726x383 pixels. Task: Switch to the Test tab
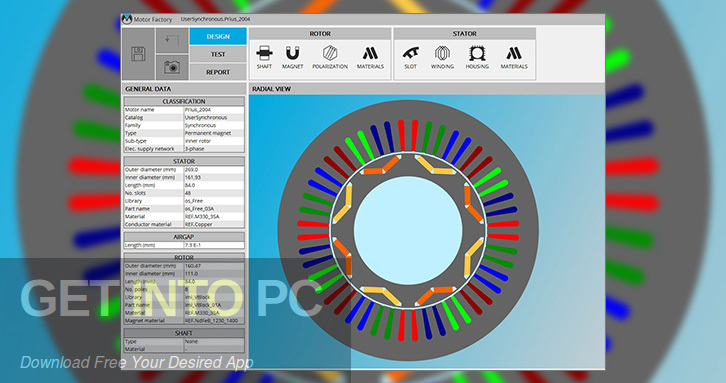(x=218, y=54)
